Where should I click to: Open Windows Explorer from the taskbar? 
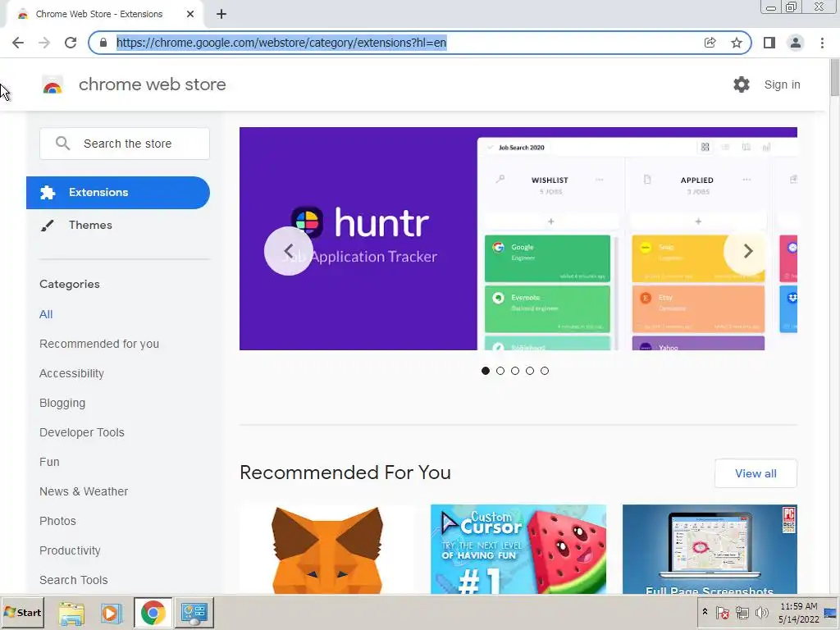[x=71, y=613]
